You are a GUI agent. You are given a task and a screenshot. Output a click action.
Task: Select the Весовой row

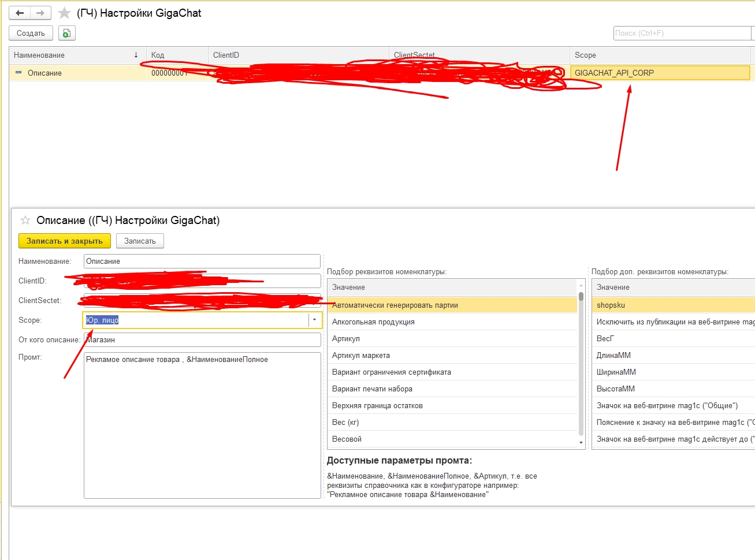pyautogui.click(x=452, y=439)
